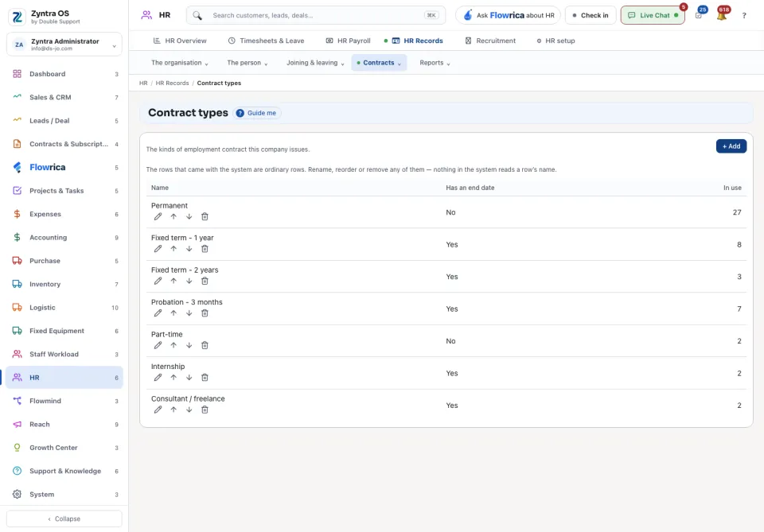The width and height of the screenshot is (764, 532).
Task: Click the Zyntra OS logo
Action: [x=17, y=17]
